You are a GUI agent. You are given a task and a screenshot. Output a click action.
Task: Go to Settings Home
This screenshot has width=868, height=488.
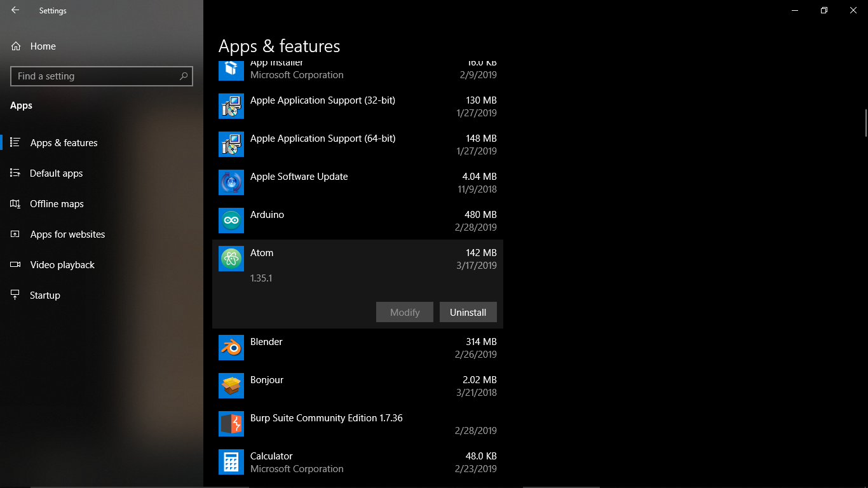click(x=102, y=46)
